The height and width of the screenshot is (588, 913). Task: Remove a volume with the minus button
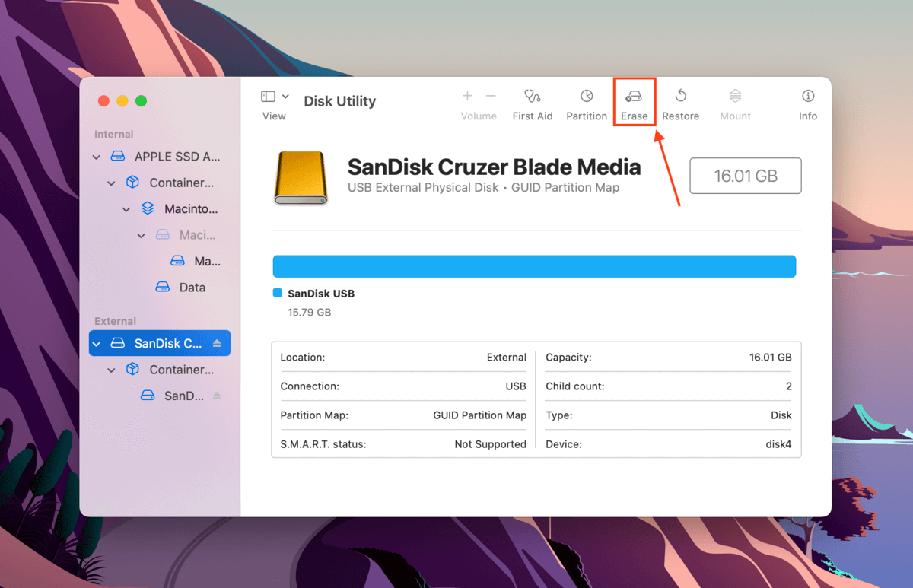click(491, 96)
